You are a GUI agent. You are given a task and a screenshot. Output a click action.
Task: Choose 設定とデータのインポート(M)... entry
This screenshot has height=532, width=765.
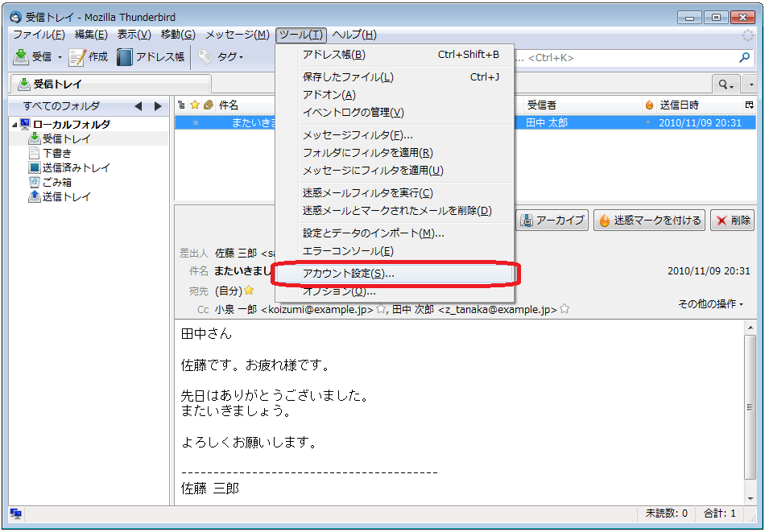pyautogui.click(x=395, y=233)
